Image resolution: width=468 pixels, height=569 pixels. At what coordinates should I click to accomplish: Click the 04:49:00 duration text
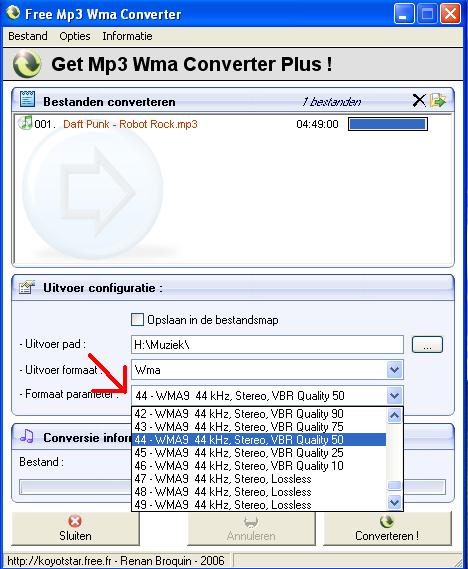[x=317, y=124]
